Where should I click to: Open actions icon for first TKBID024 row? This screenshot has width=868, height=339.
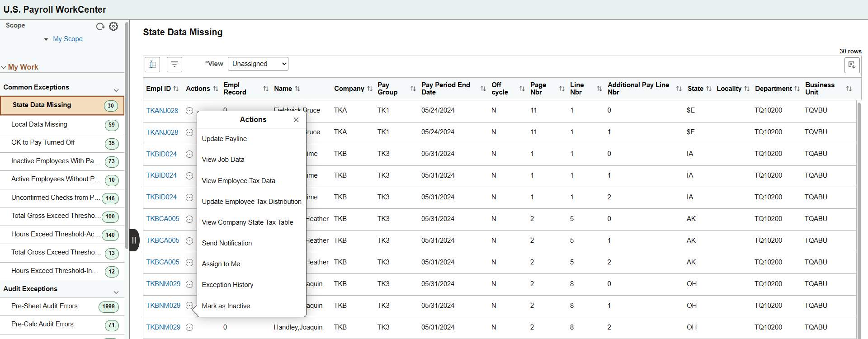tap(189, 154)
